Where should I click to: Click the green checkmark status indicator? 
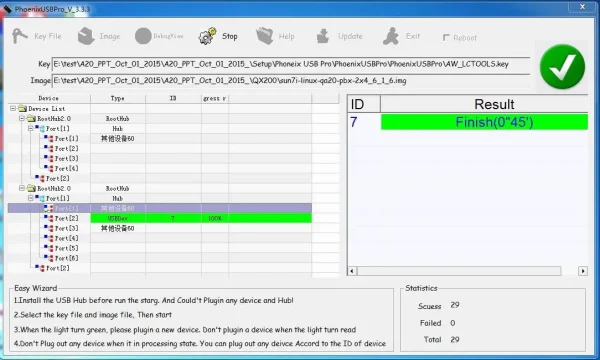pyautogui.click(x=562, y=67)
